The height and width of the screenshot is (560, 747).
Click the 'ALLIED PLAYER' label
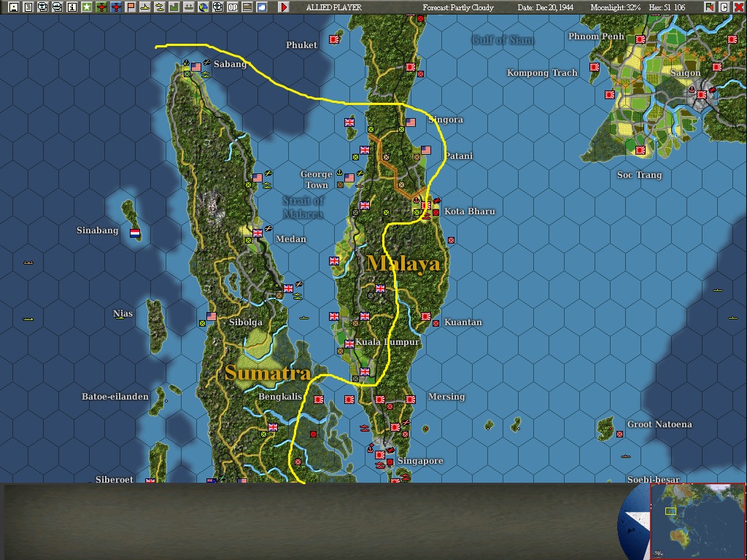click(x=334, y=7)
